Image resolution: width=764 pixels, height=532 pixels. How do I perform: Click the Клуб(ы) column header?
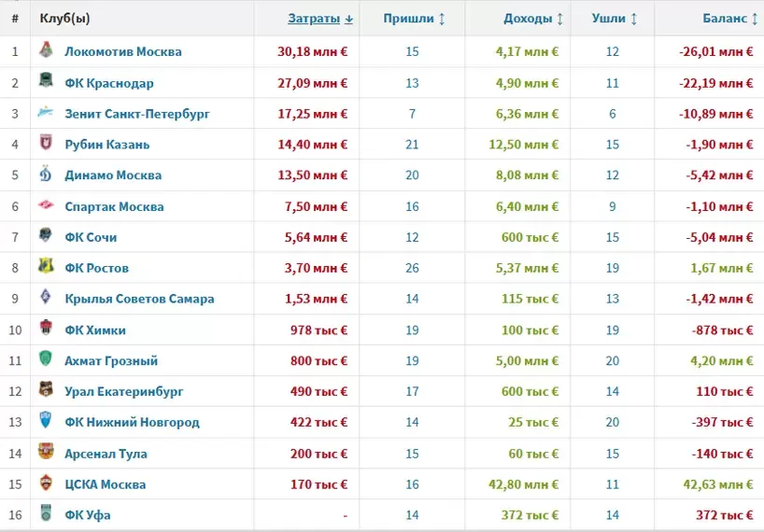coord(64,19)
